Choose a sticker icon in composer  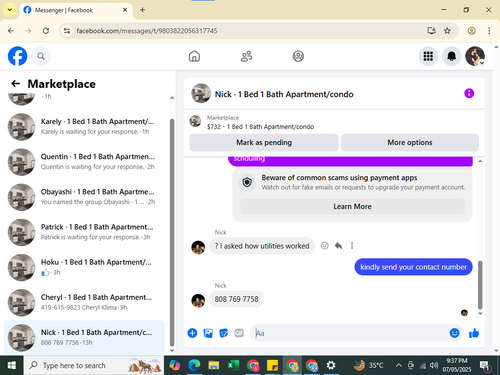click(223, 333)
